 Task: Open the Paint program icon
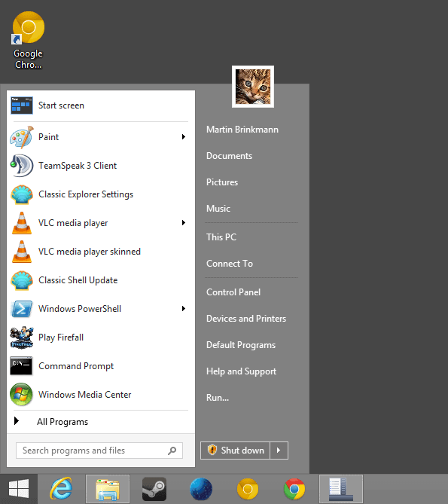[x=22, y=137]
